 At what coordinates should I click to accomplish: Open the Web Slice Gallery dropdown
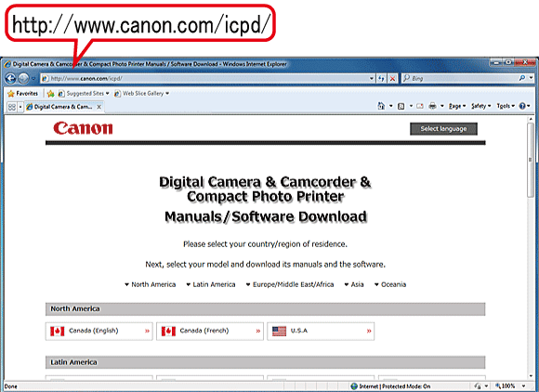(141, 94)
